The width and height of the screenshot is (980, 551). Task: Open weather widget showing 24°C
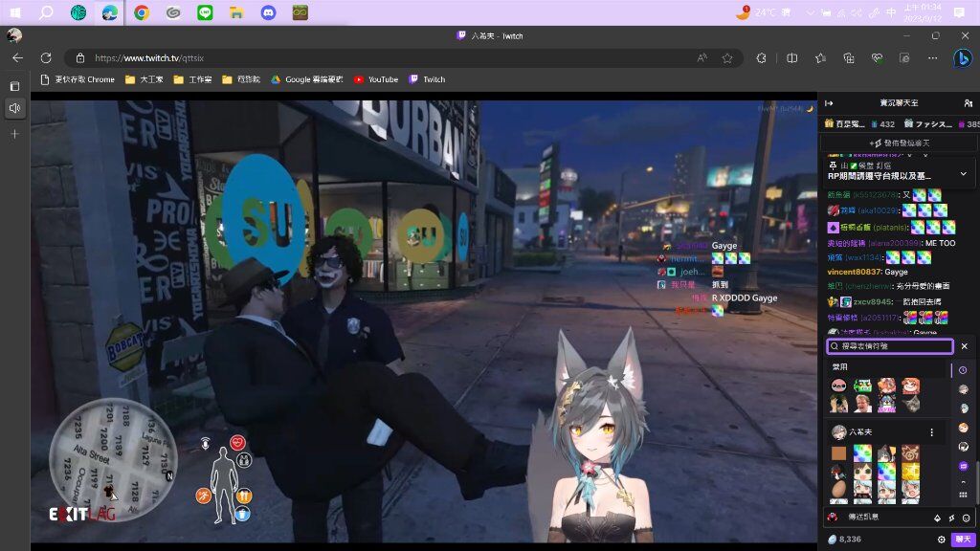(763, 12)
